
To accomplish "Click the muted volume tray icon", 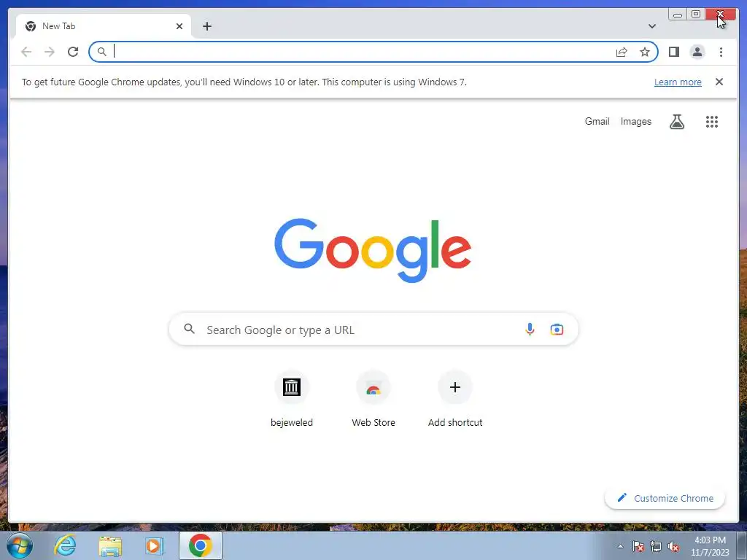I will coord(673,546).
